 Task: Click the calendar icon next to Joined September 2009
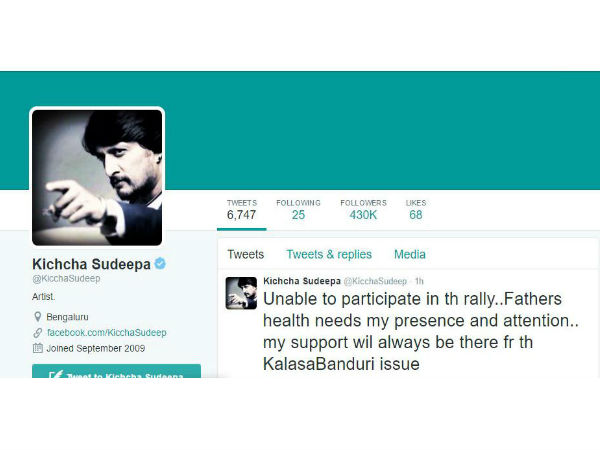[38, 348]
